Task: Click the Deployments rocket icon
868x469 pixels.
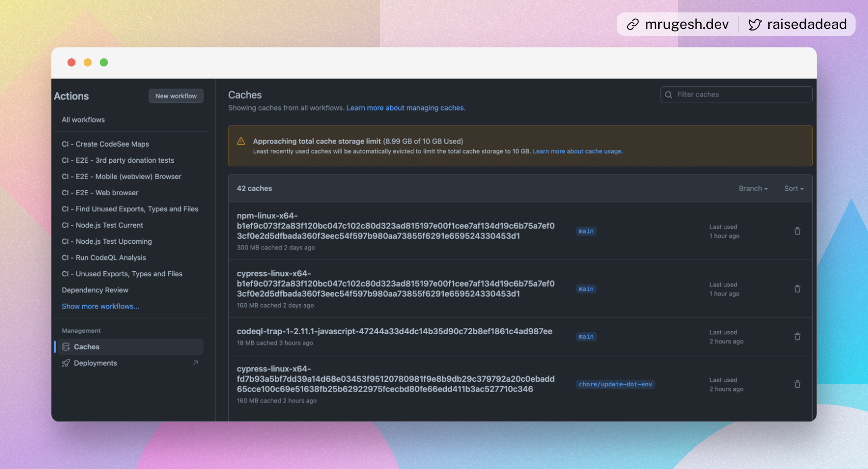Action: 66,363
